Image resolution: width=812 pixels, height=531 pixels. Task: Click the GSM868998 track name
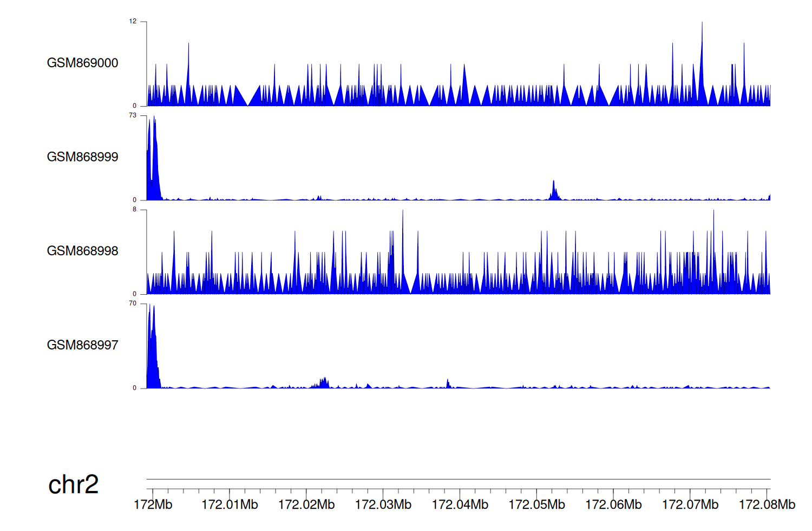point(82,251)
